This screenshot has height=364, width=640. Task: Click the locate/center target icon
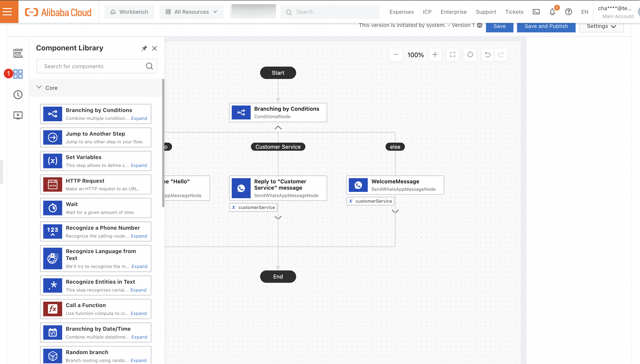(x=470, y=54)
